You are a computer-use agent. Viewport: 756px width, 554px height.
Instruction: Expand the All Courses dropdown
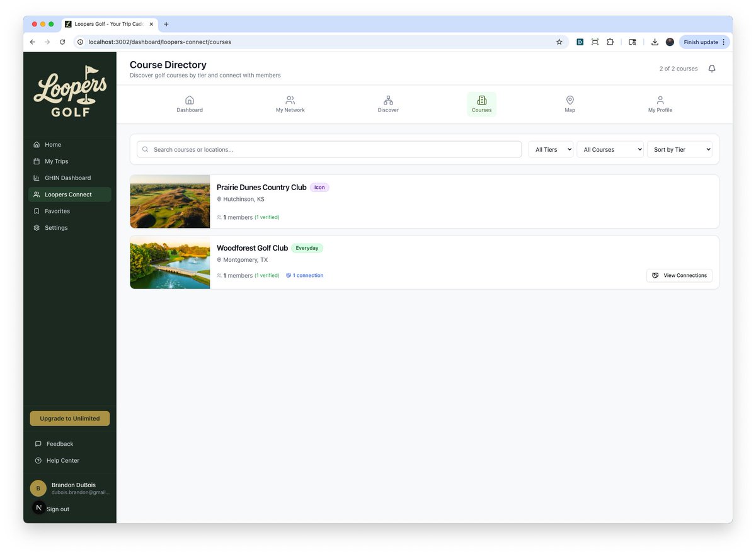click(610, 150)
